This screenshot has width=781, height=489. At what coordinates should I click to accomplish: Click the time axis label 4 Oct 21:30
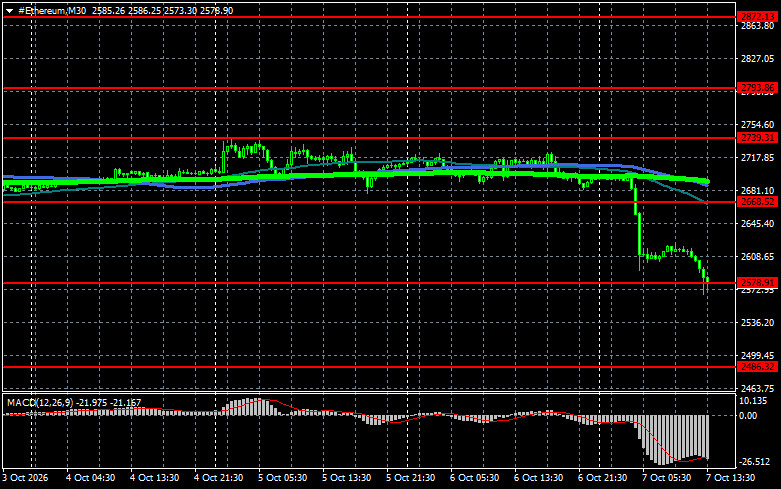tap(219, 478)
